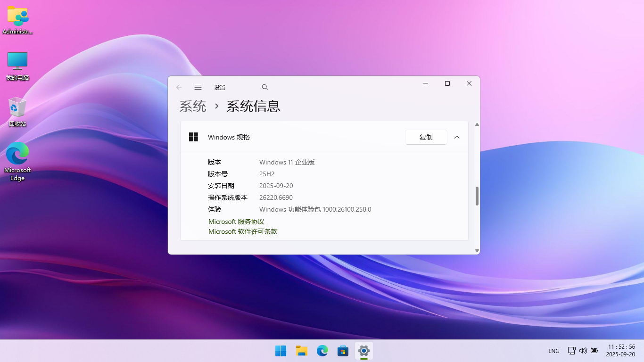Click the scrollbar down arrow in Settings
The width and height of the screenshot is (644, 362).
(477, 251)
